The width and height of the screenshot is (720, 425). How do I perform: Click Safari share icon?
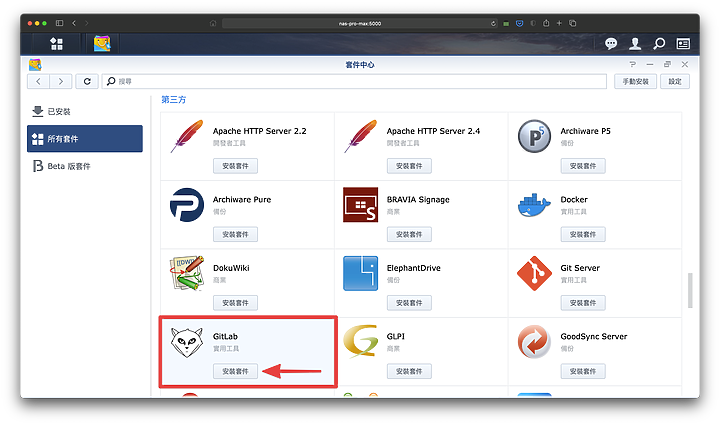pos(546,23)
